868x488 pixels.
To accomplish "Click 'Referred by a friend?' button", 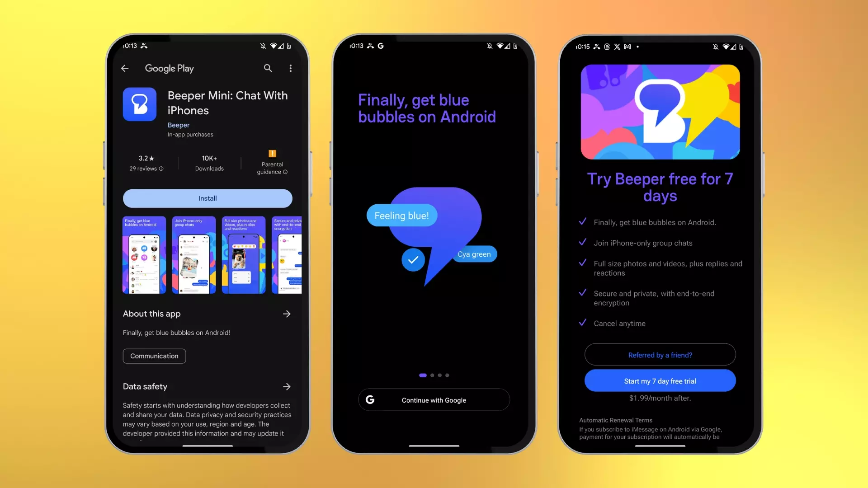I will 660,355.
